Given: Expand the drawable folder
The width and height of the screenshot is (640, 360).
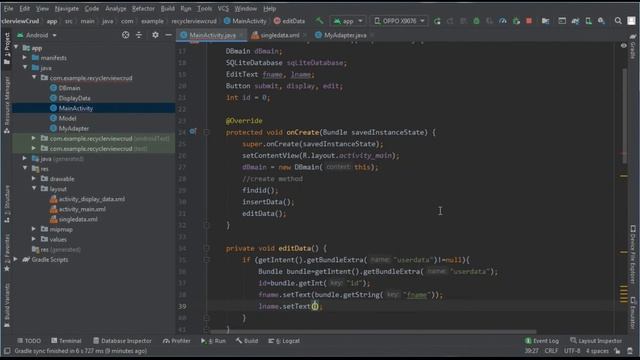Looking at the screenshot, I should pyautogui.click(x=34, y=179).
